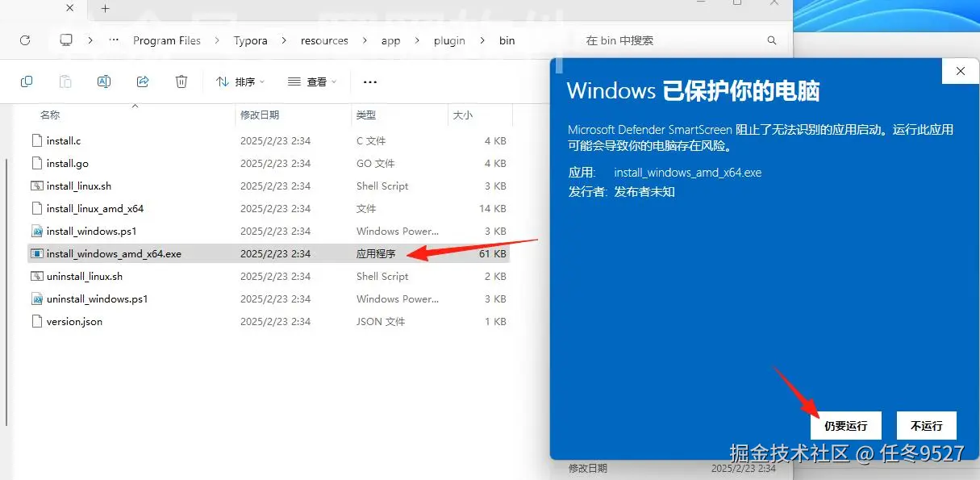
Task: Sort by 名称 column header
Action: (x=50, y=115)
